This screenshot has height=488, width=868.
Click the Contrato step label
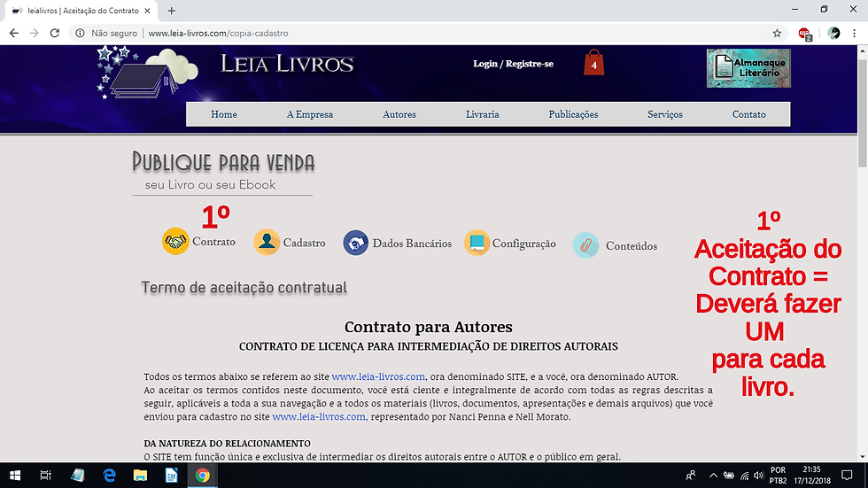pos(213,242)
